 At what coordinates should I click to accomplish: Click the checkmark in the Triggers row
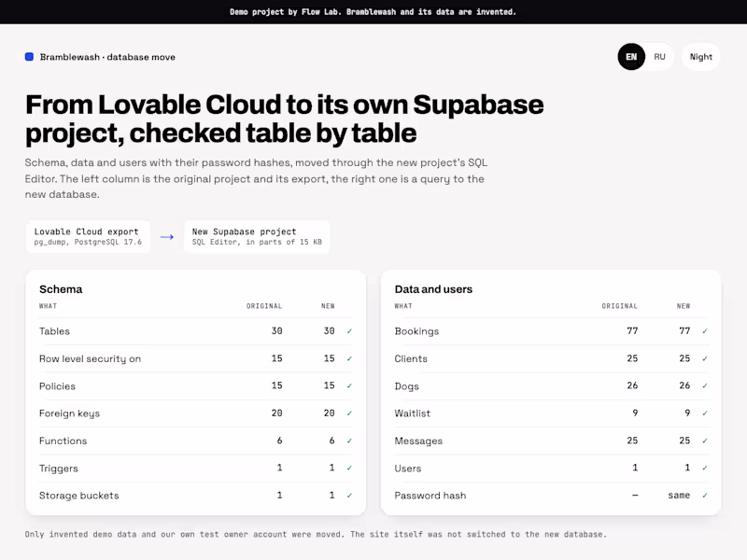pos(349,469)
